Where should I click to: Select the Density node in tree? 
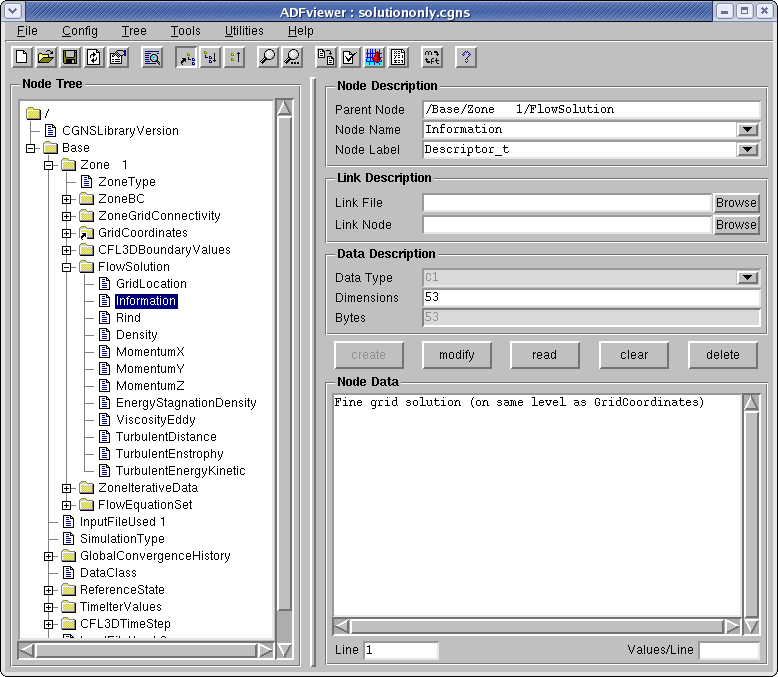tap(136, 335)
